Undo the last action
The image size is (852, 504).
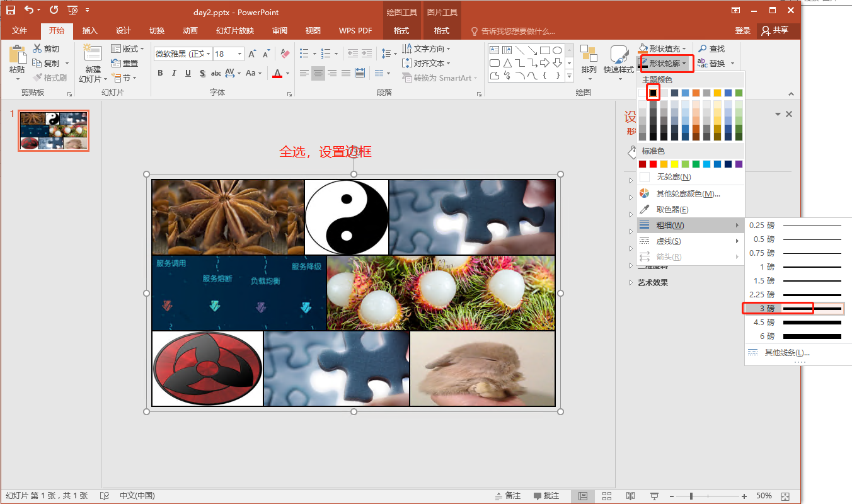coord(29,10)
